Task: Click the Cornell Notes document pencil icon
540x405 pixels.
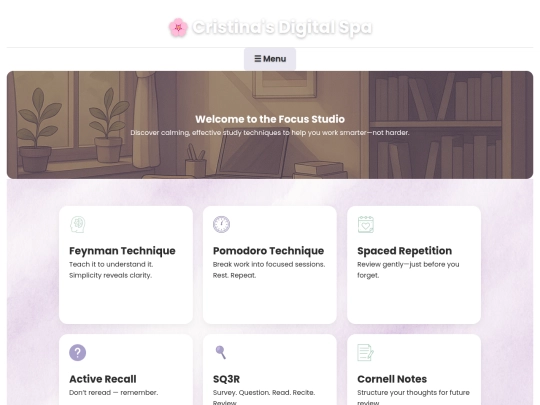Action: (366, 353)
